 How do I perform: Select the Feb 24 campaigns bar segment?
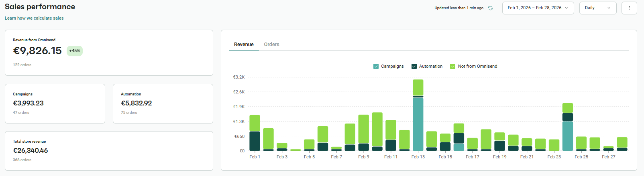click(x=568, y=136)
